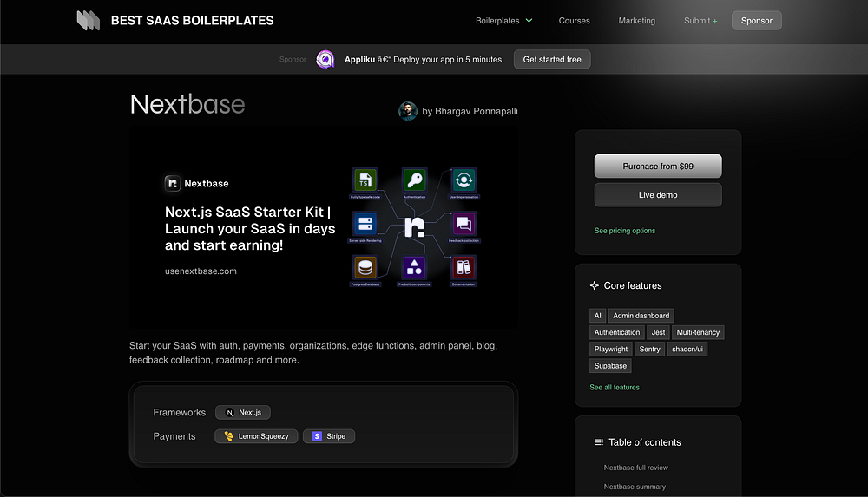Select the Sentry feature tag
The image size is (868, 497).
pyautogui.click(x=649, y=349)
